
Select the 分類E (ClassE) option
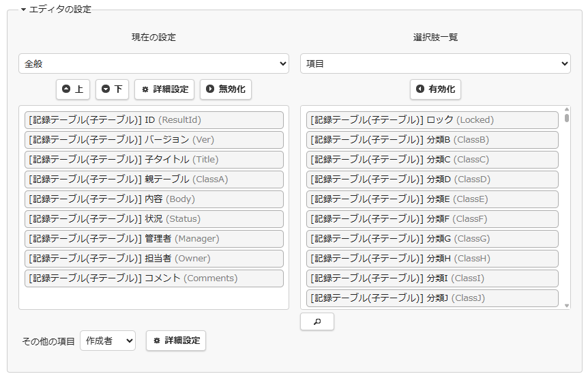coord(432,199)
